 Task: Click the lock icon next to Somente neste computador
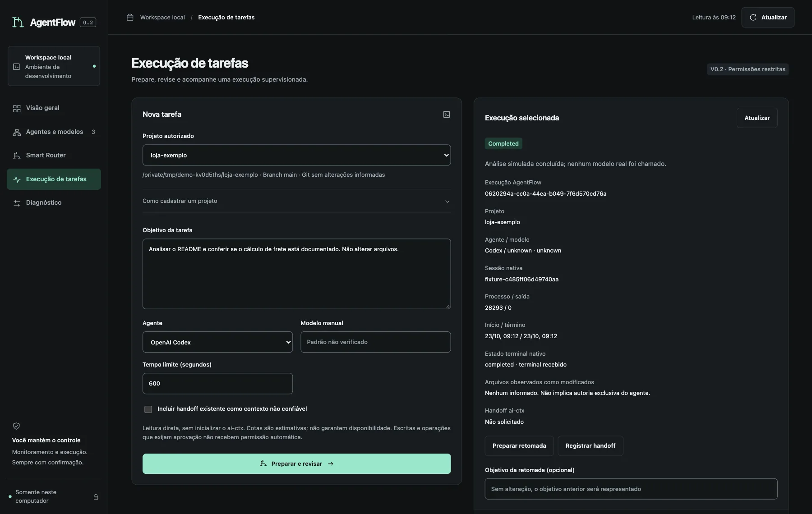[96, 497]
